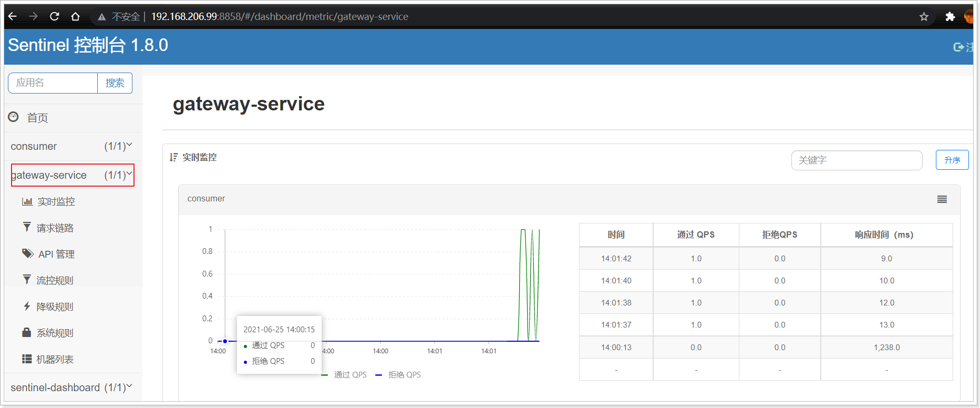Click blue data point on chart line
This screenshot has height=408, width=980.
click(225, 341)
